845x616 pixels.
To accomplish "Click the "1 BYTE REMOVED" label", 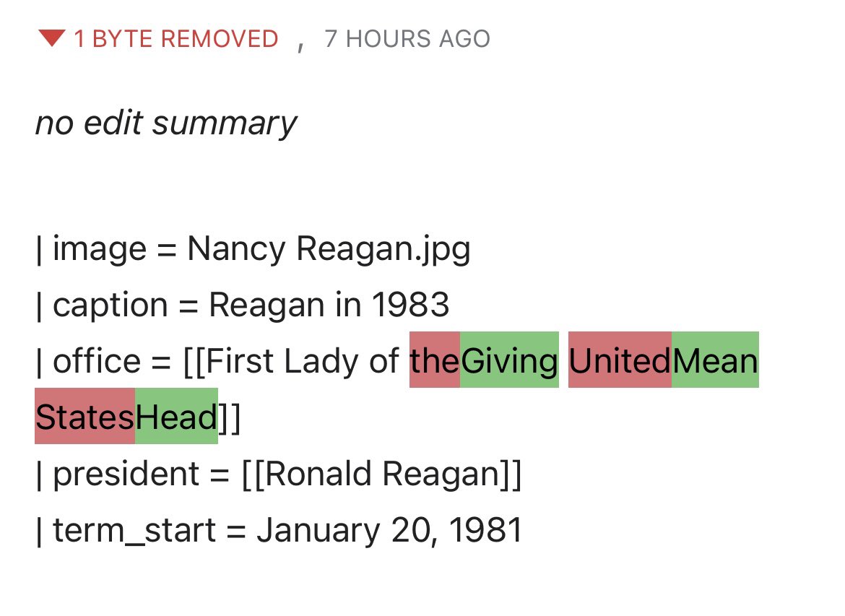I will tap(176, 39).
